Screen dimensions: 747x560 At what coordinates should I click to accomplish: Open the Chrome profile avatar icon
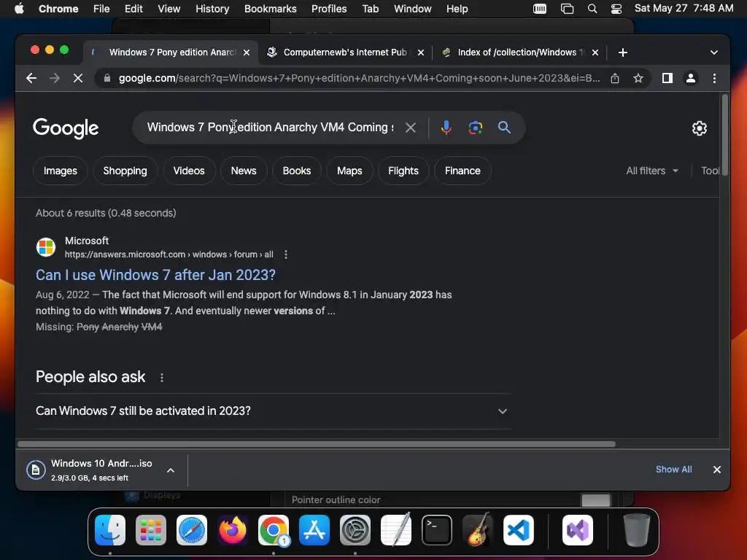tap(691, 78)
